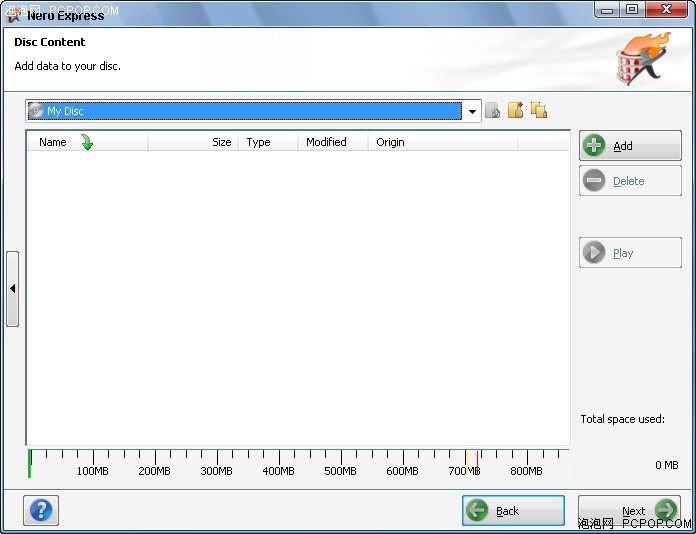The height and width of the screenshot is (534, 696).
Task: Sort list by Modified column
Action: pyautogui.click(x=333, y=142)
